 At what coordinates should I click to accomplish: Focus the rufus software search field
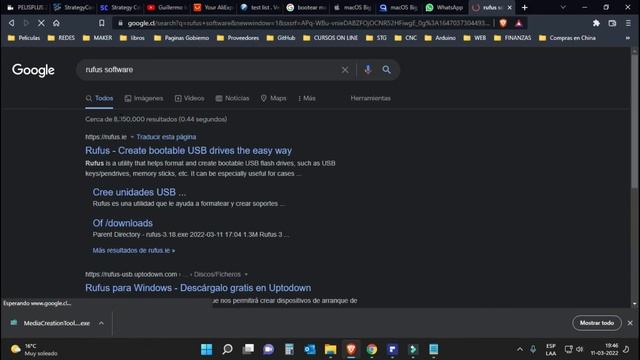tap(210, 70)
